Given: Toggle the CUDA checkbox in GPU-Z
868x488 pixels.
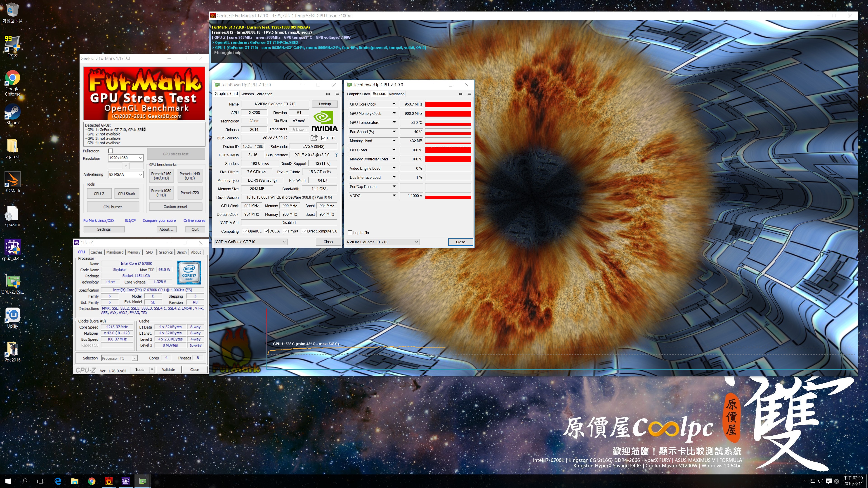Looking at the screenshot, I should pos(266,231).
